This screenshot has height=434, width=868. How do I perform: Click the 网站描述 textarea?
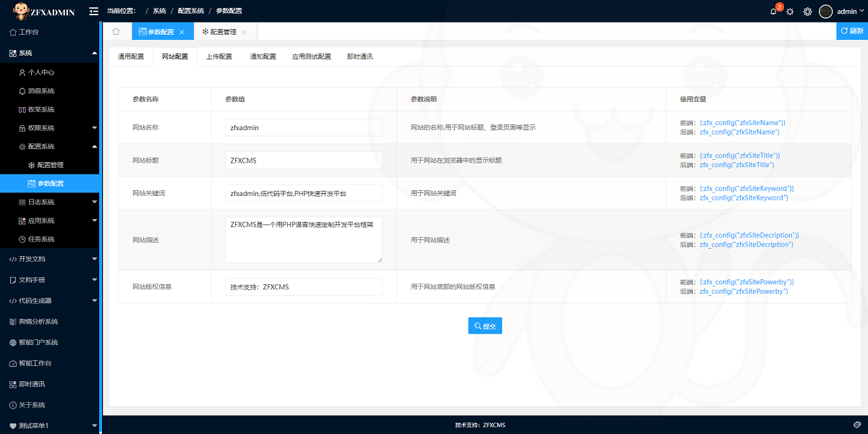[304, 239]
